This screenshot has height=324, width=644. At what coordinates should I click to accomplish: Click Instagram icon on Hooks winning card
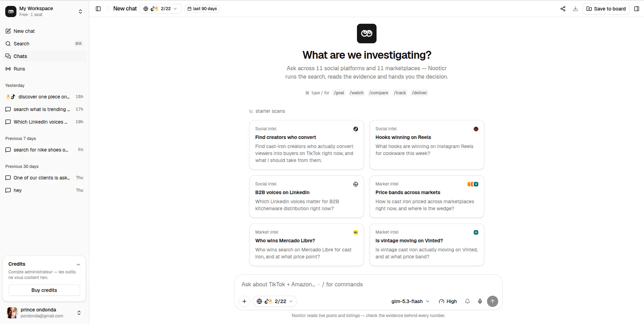[476, 129]
